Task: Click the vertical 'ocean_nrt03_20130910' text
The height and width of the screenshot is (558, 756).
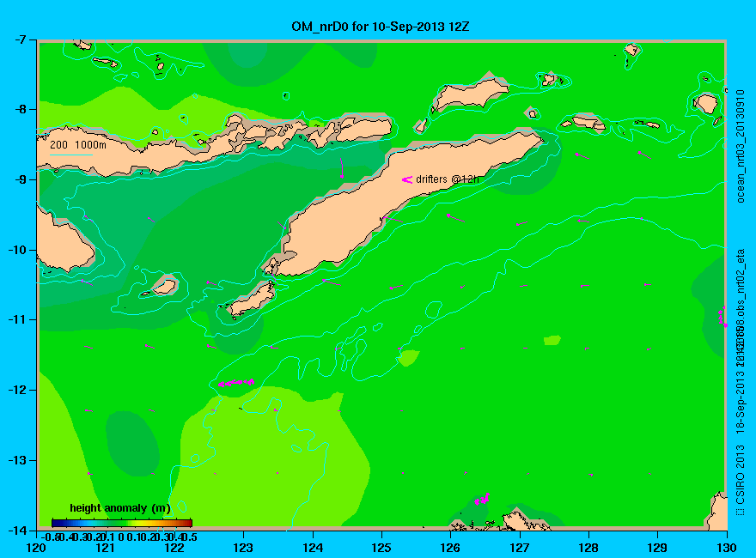Action: pos(741,146)
